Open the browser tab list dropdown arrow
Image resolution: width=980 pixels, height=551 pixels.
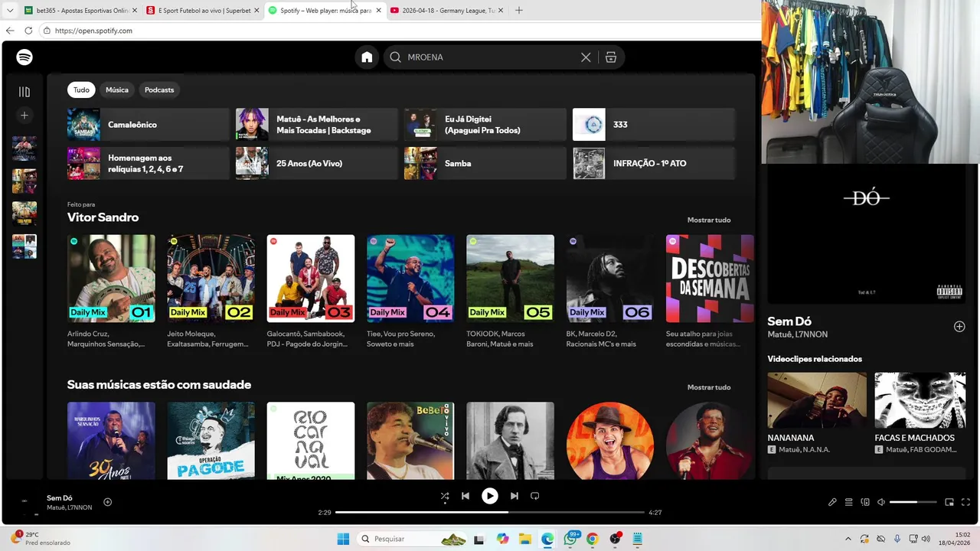point(10,11)
